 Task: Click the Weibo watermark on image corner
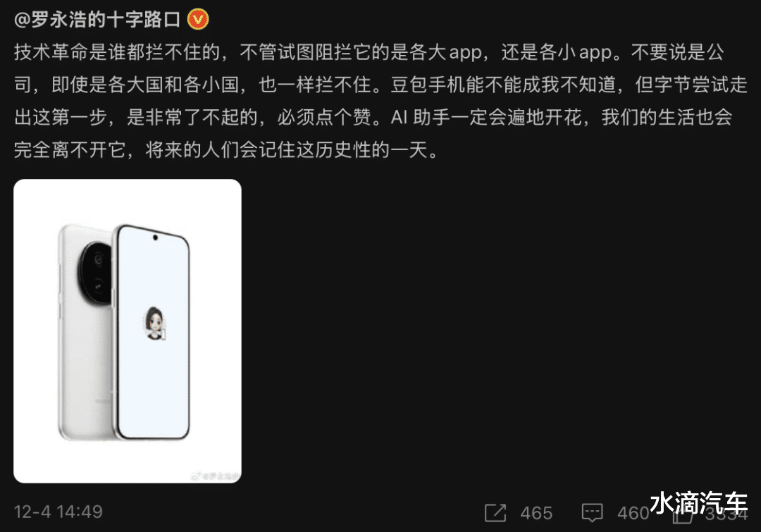pos(216,476)
